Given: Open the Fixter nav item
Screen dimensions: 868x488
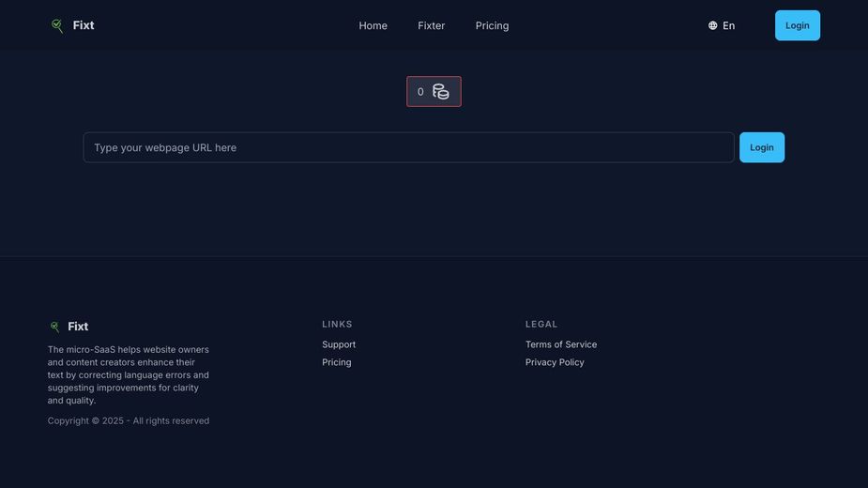Looking at the screenshot, I should pos(431,25).
